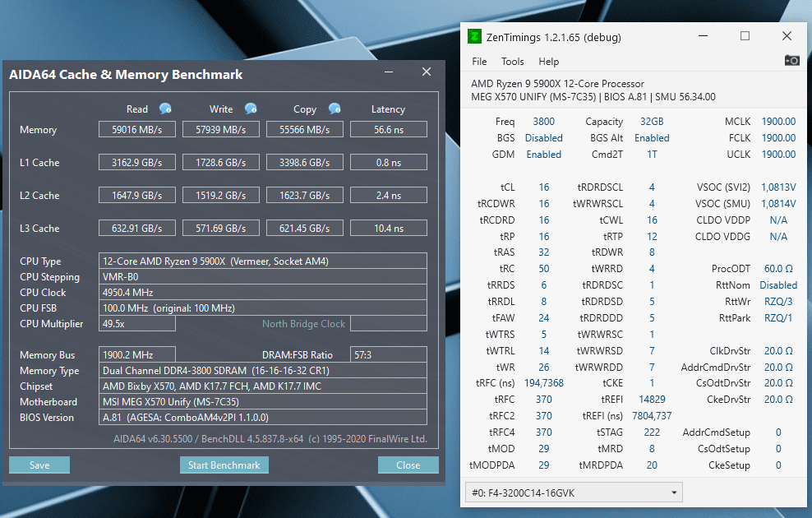The height and width of the screenshot is (518, 812).
Task: Click the CPU Type value field
Action: coord(262,261)
